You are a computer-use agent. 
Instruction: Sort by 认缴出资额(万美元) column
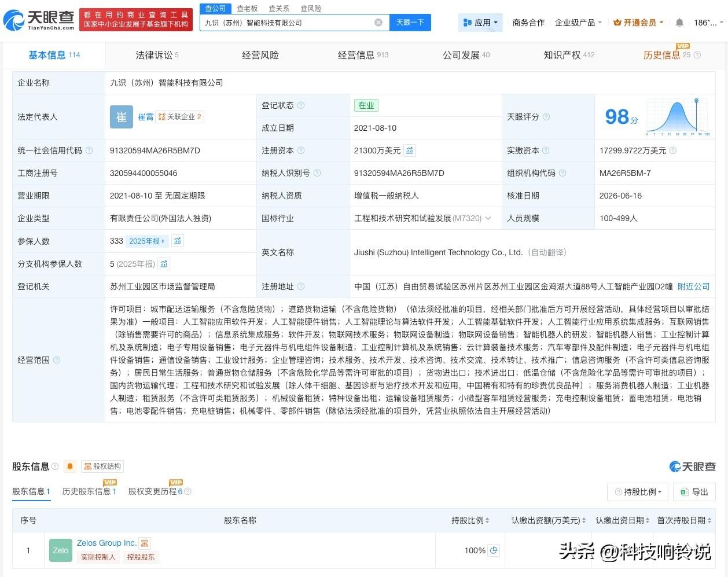tap(549, 520)
